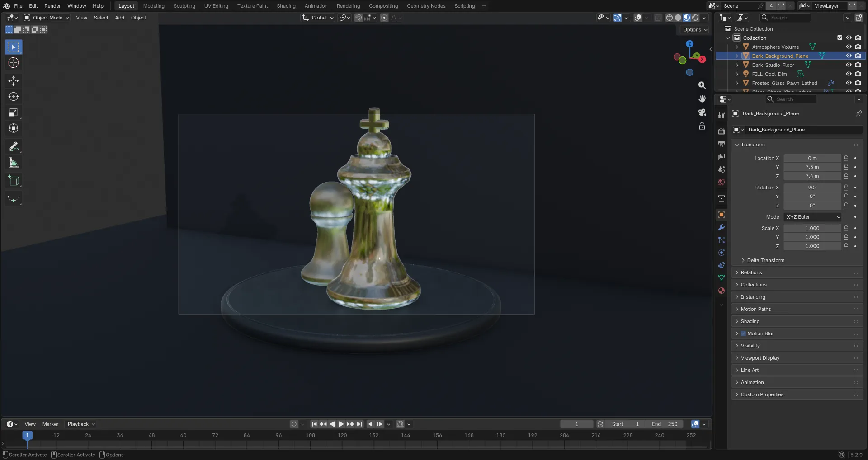868x460 pixels.
Task: Expand the Delta Transform section
Action: coord(766,260)
